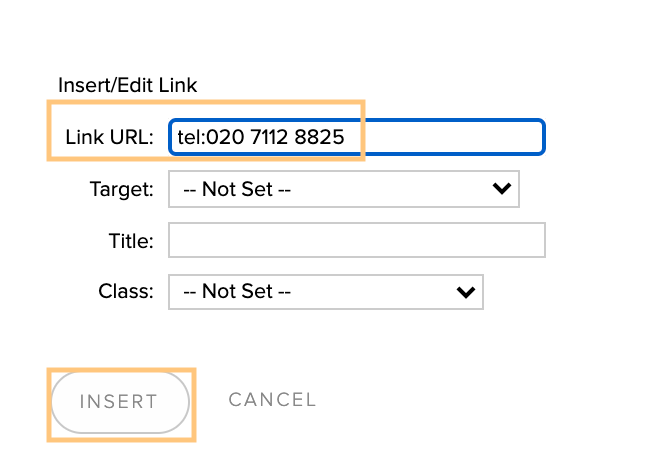Click the "Title:" label

tap(131, 241)
